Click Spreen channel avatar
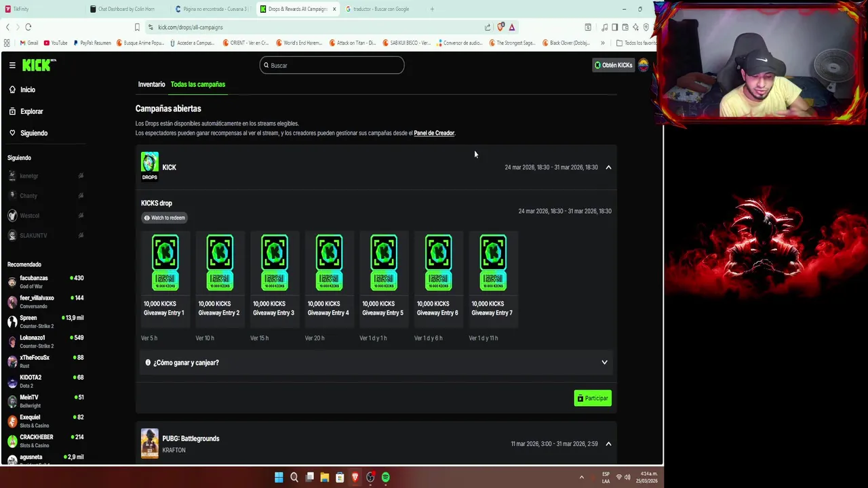The width and height of the screenshot is (868, 488). 12,321
